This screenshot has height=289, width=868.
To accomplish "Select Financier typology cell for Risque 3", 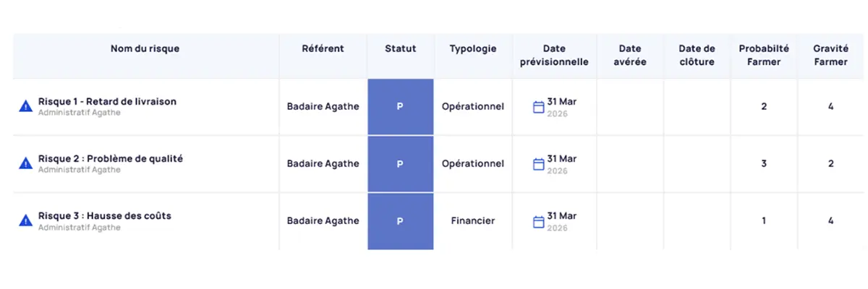I will 473,221.
